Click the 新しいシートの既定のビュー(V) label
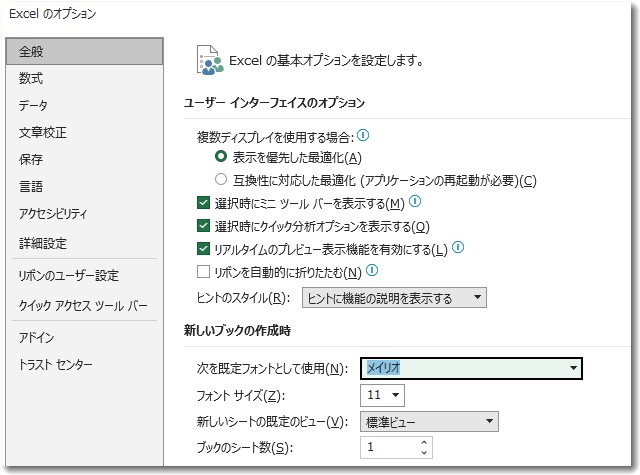Viewport: 640px width, 475px height. point(272,422)
